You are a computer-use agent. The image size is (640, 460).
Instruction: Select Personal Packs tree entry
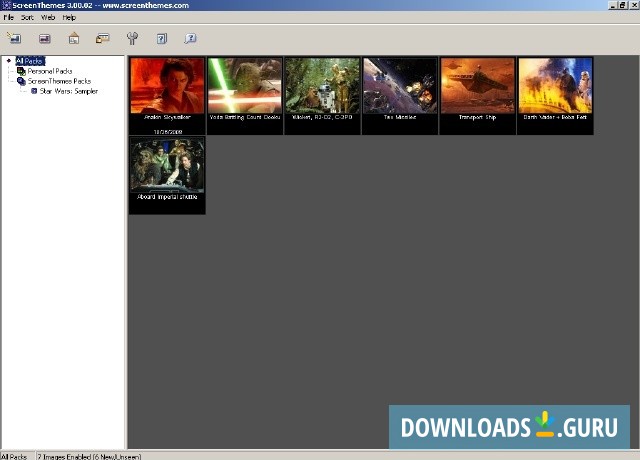pyautogui.click(x=50, y=71)
